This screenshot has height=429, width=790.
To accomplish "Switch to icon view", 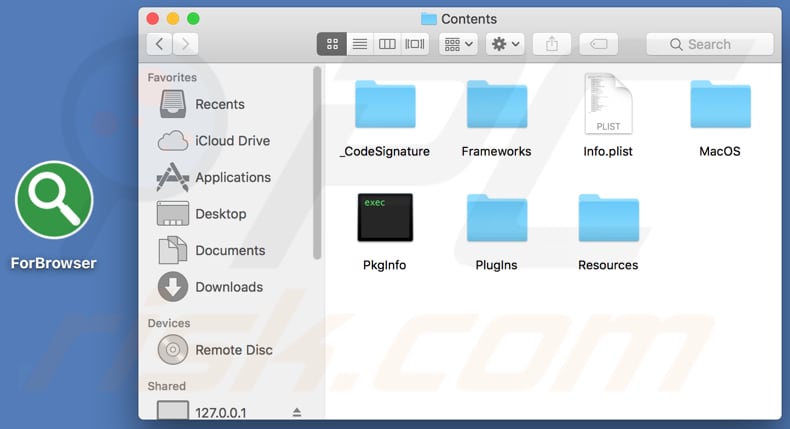I will point(332,44).
